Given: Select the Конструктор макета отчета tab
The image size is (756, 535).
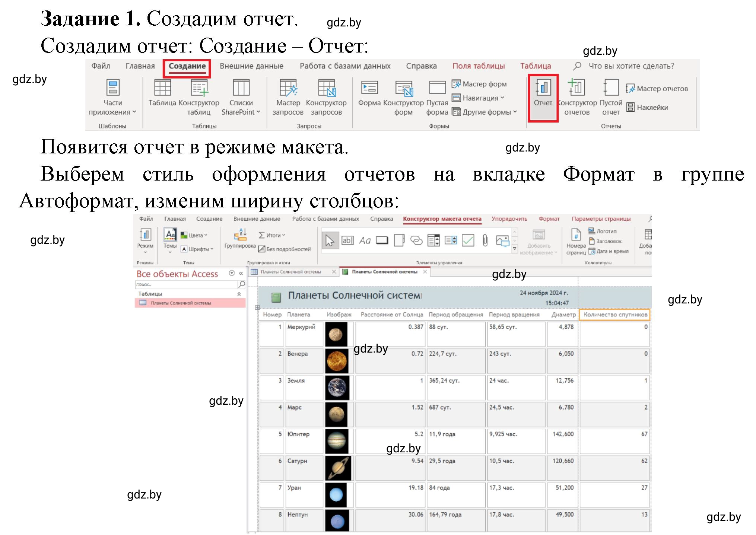Looking at the screenshot, I should pos(442,219).
